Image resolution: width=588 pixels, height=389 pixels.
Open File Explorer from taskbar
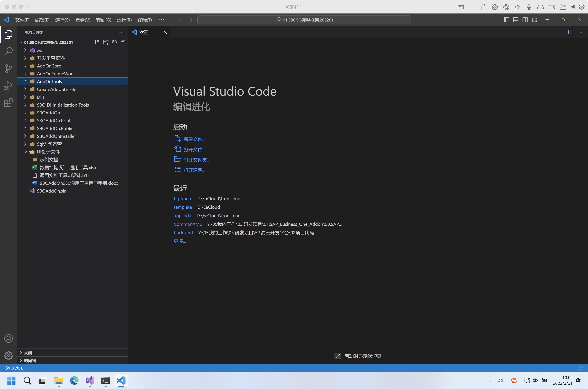[59, 380]
